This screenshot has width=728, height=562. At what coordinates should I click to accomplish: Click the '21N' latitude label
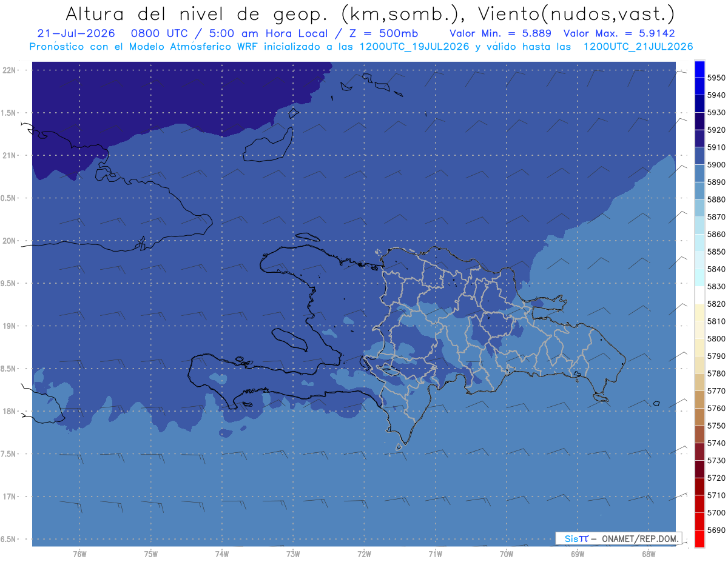pos(9,155)
